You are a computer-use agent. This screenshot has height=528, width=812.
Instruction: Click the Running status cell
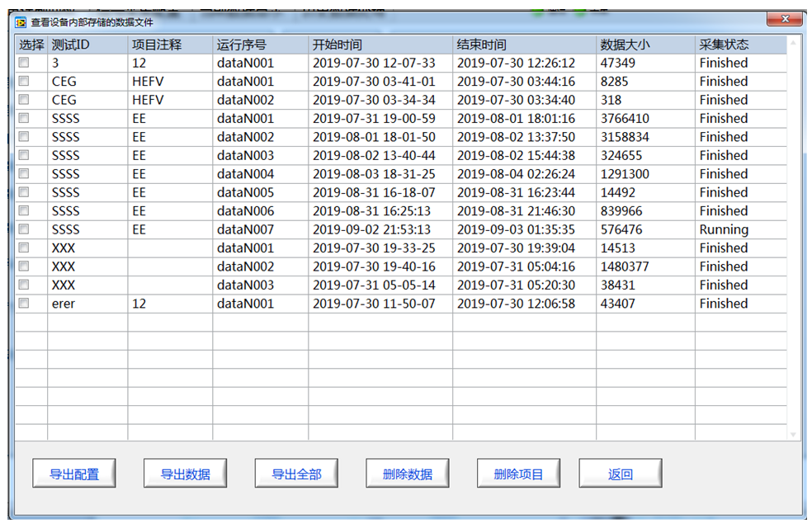pos(724,229)
